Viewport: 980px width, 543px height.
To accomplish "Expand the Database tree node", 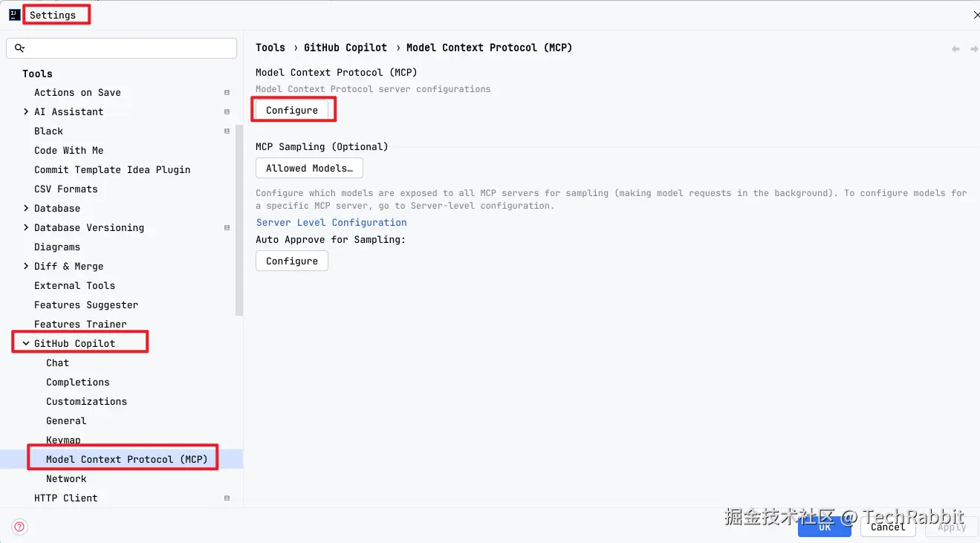I will pyautogui.click(x=26, y=209).
